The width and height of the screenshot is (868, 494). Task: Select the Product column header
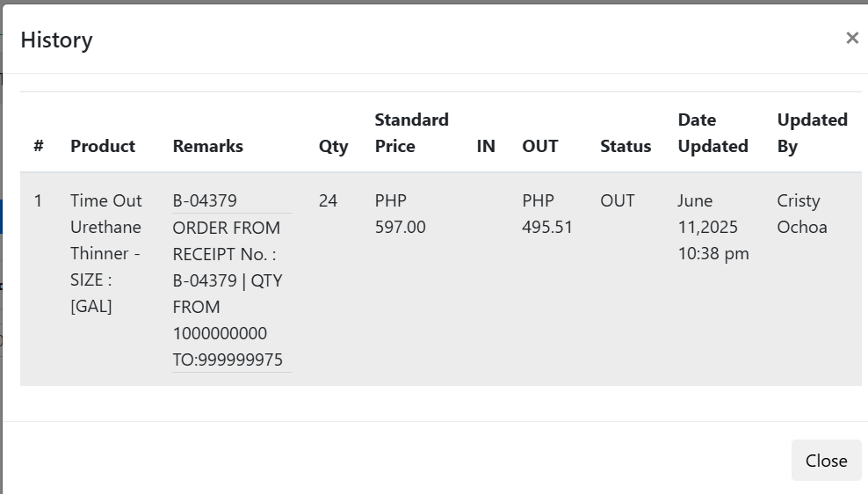(103, 146)
